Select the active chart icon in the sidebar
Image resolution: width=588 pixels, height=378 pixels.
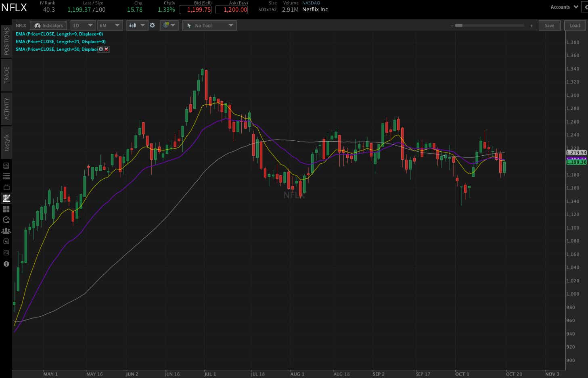(6, 198)
